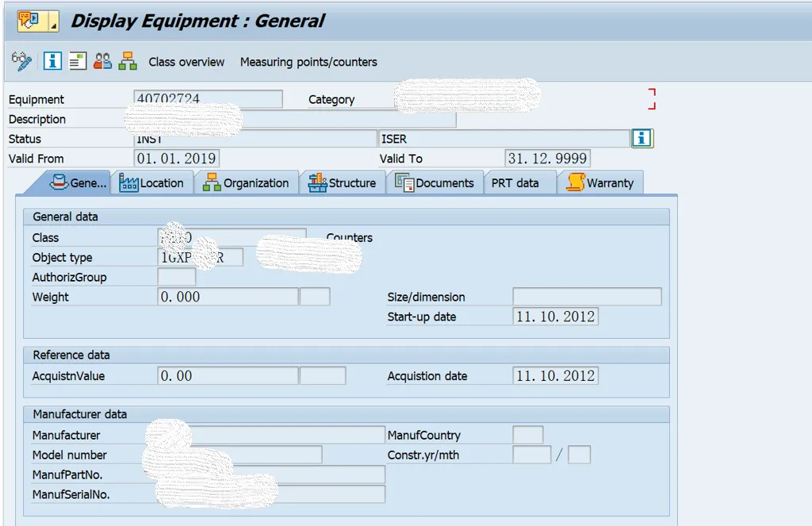Click the Acquistion date field
This screenshot has width=812, height=526.
click(x=555, y=375)
